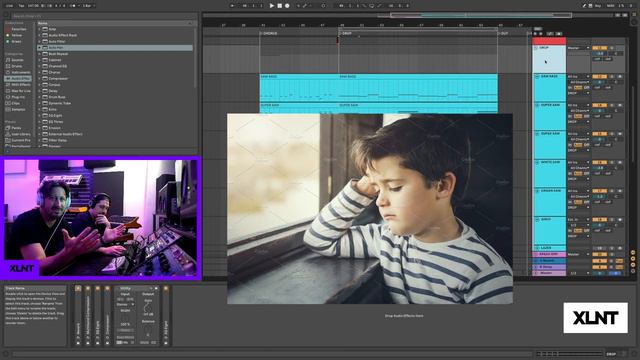Viewport: 640px width, 360px height.
Task: Select External Audio Effect row
Action: point(115,134)
